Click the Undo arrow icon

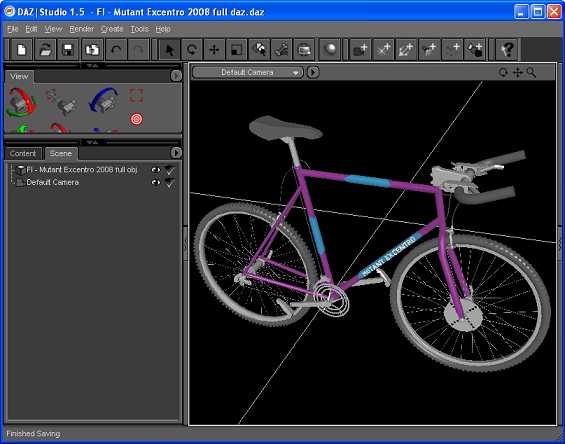pyautogui.click(x=116, y=49)
